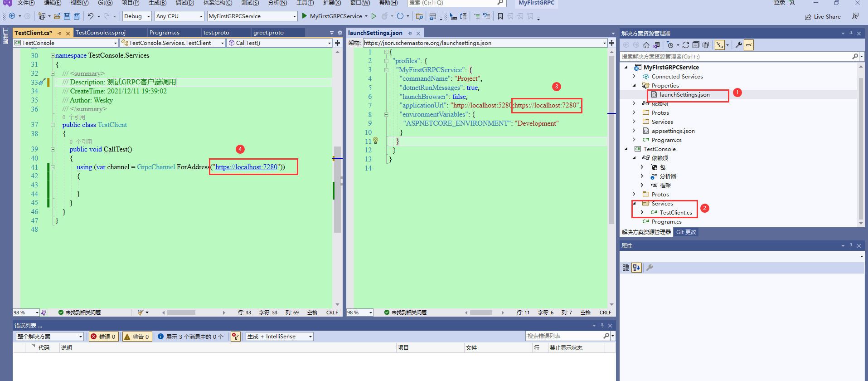Toggle pin on the TestClient.cs tab
The height and width of the screenshot is (381, 868).
tap(59, 33)
